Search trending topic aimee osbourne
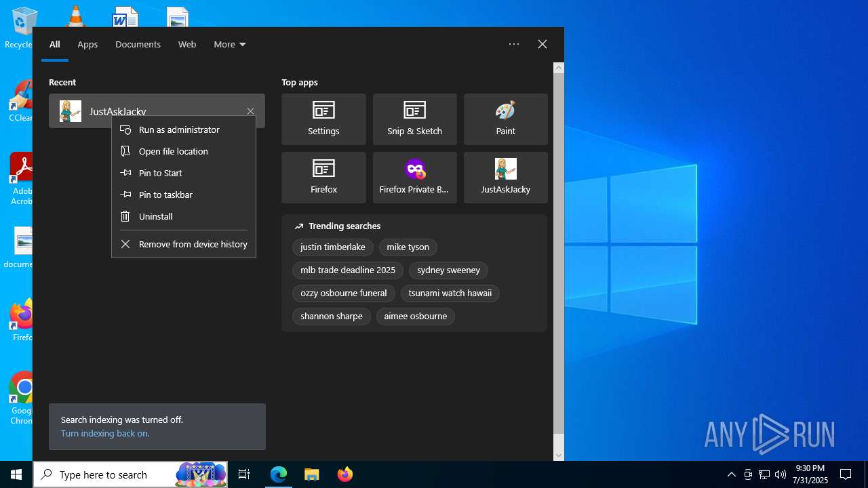 (x=416, y=316)
